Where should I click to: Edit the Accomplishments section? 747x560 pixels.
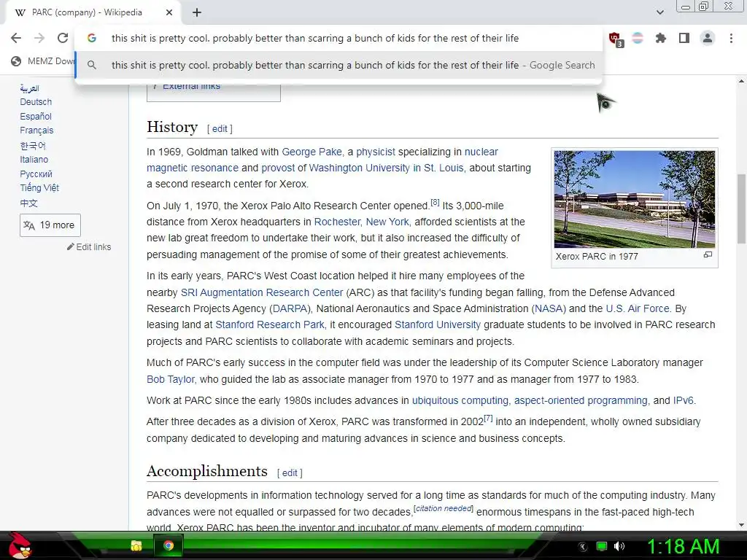pyautogui.click(x=290, y=472)
